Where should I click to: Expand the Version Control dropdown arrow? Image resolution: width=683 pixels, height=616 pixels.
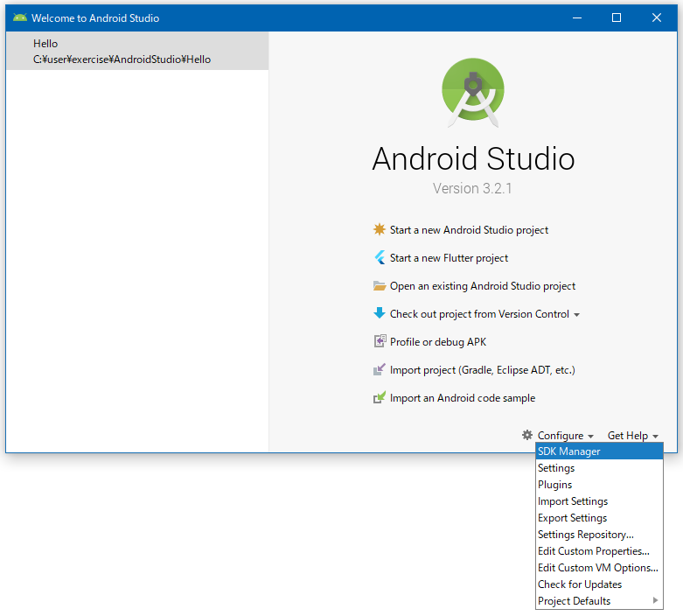click(576, 315)
